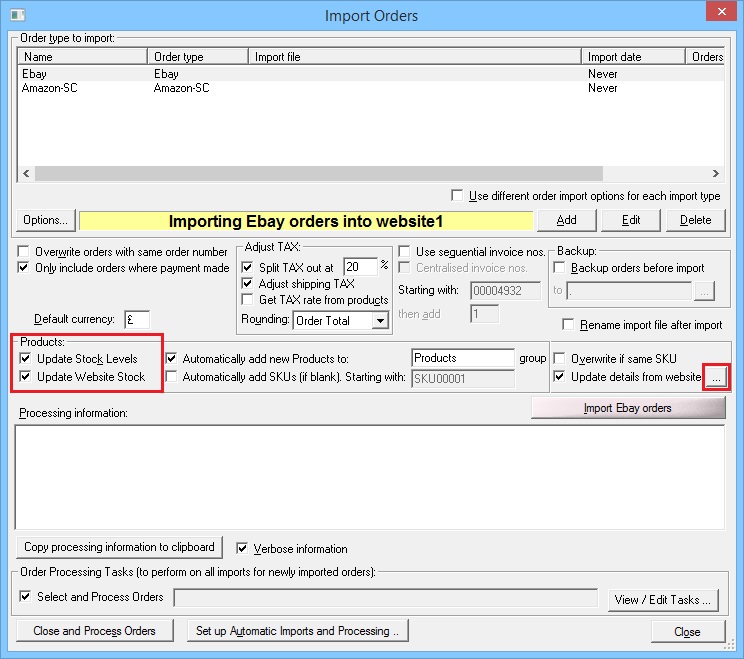Click the TAX percentage field showing 20
744x659 pixels.
tap(360, 267)
